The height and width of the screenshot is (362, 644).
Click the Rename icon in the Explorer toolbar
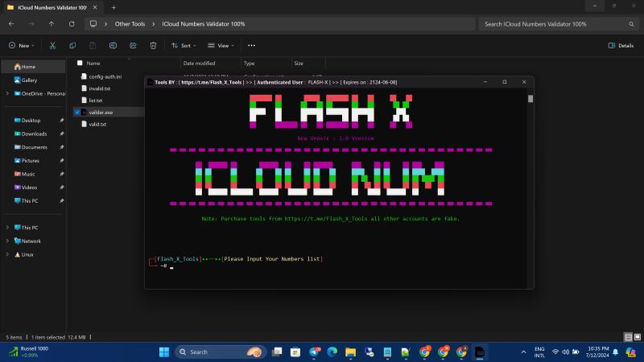(x=113, y=46)
